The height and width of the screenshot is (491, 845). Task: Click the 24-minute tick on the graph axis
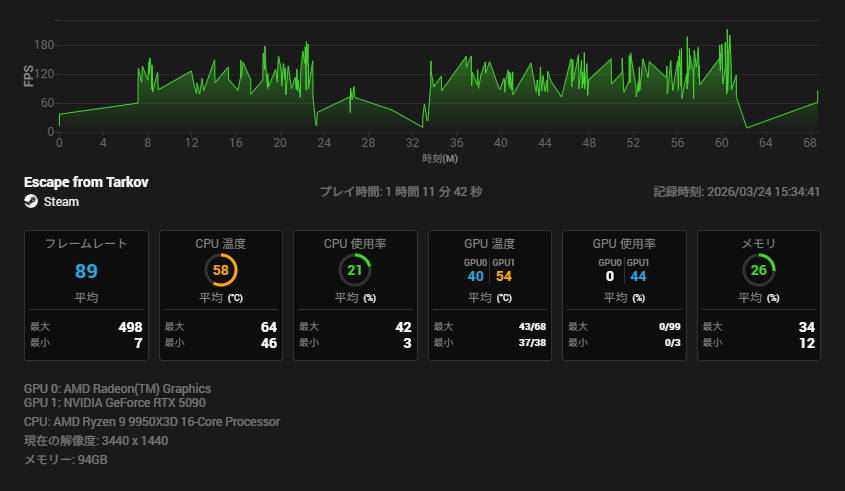coord(324,143)
